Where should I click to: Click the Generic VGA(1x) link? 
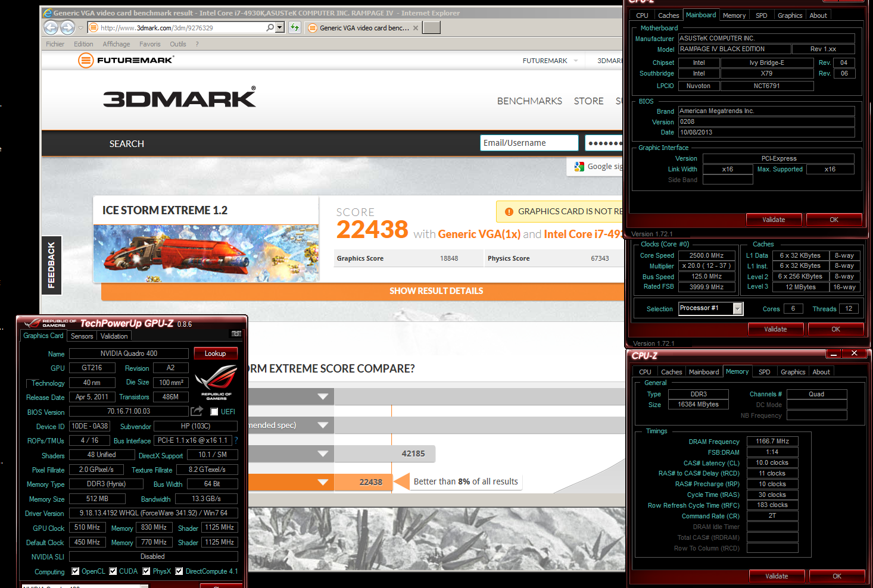(479, 234)
